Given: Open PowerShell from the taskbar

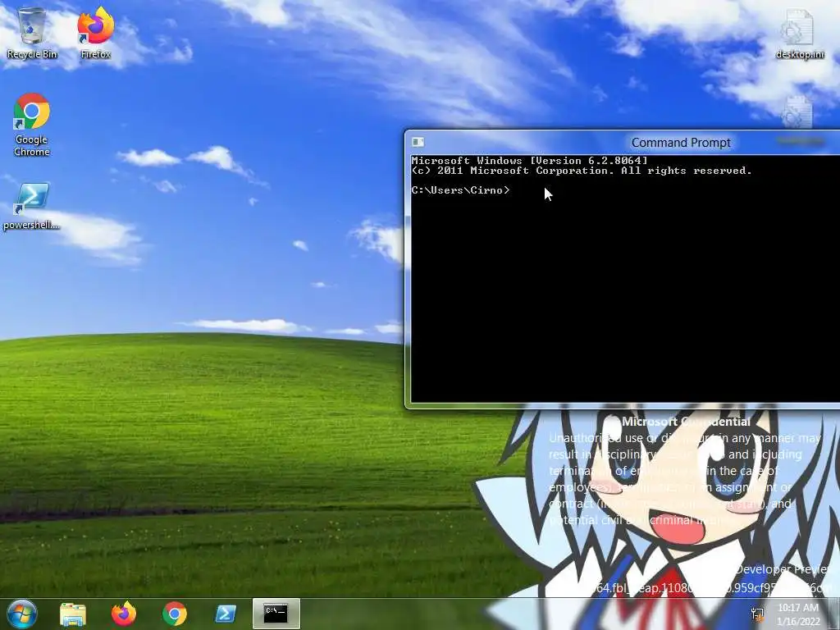Looking at the screenshot, I should point(226,614).
